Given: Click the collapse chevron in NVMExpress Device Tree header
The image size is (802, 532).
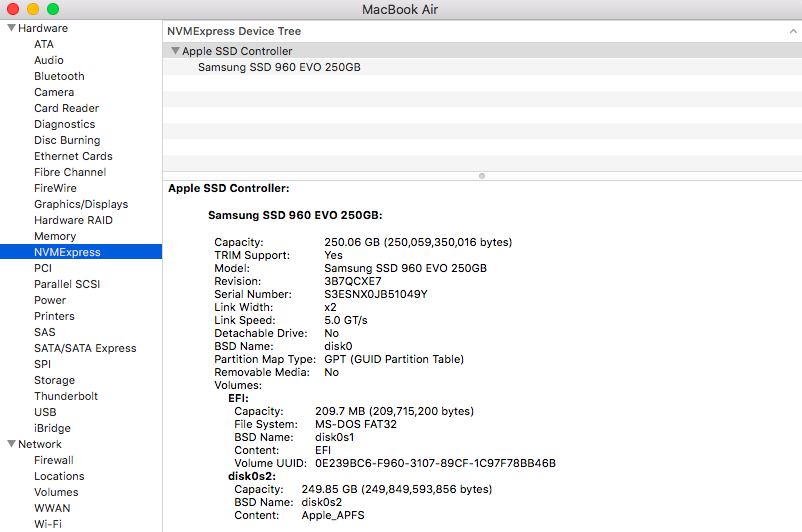Looking at the screenshot, I should coord(793,31).
